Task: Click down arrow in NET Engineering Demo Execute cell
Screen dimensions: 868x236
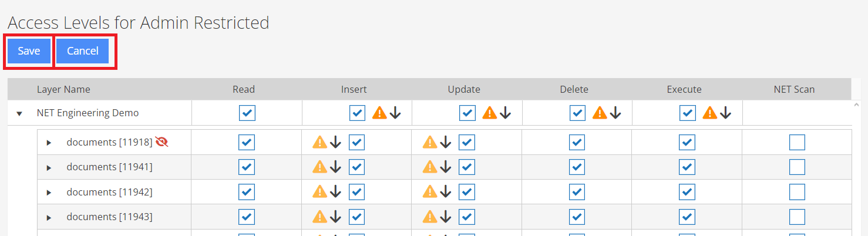Action: [725, 113]
